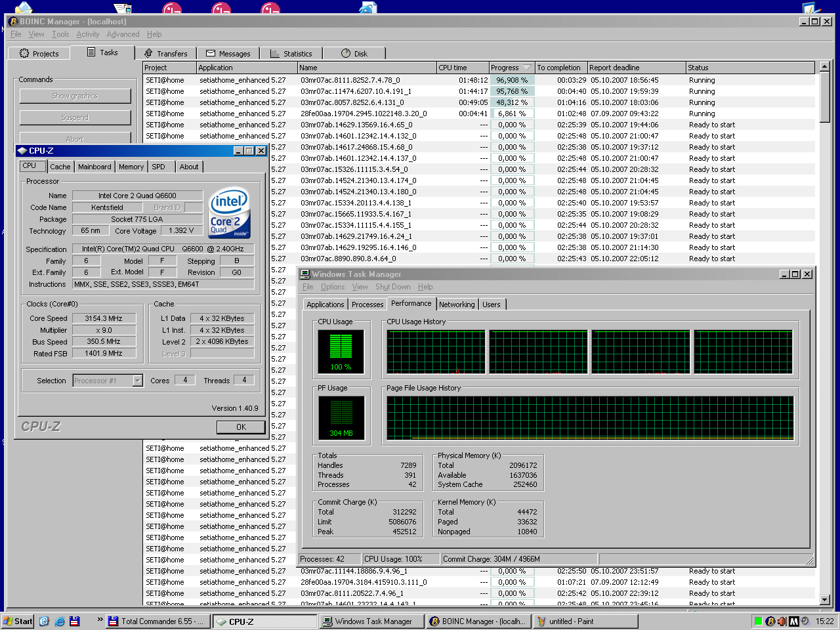Click the Show graphics button

coord(75,96)
